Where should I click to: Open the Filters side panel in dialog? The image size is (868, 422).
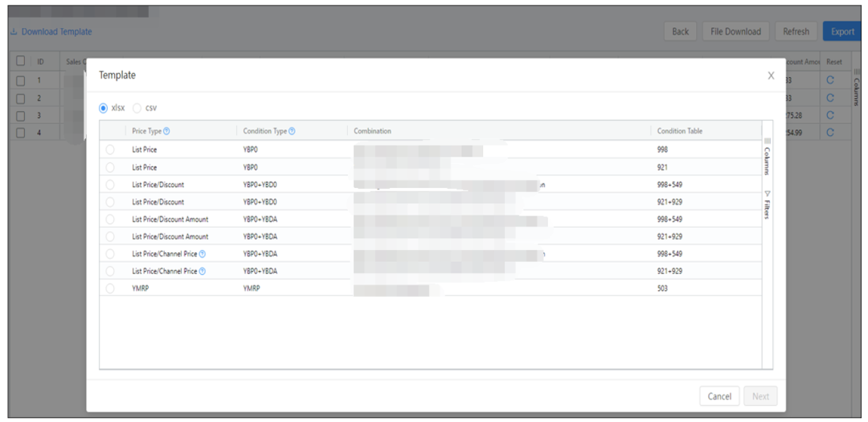pyautogui.click(x=768, y=204)
